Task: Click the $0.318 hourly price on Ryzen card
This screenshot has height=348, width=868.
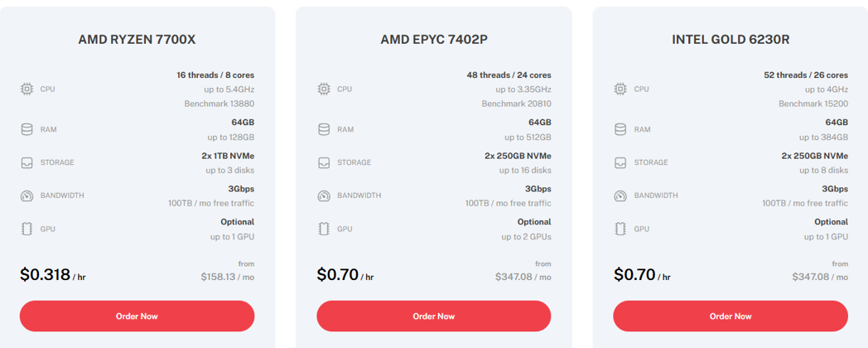Action: point(46,275)
